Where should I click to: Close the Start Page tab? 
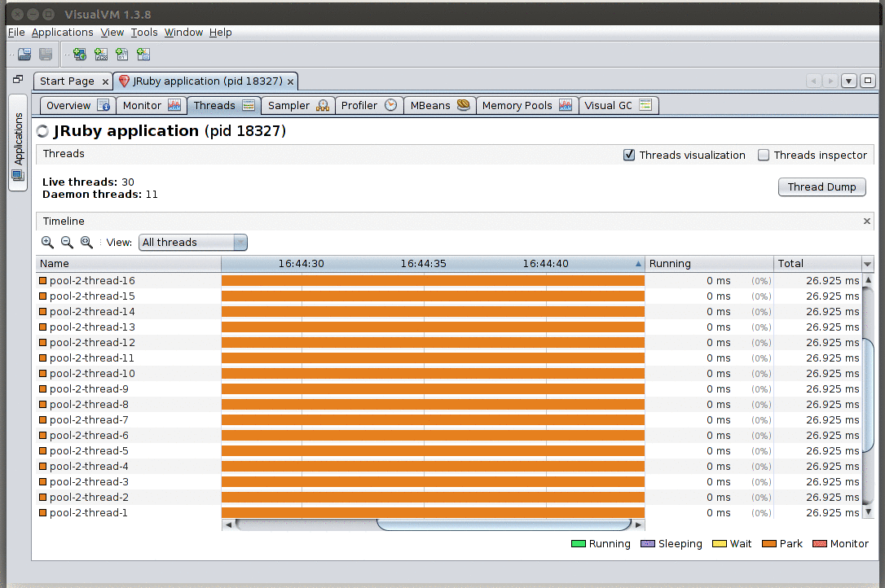click(x=105, y=81)
